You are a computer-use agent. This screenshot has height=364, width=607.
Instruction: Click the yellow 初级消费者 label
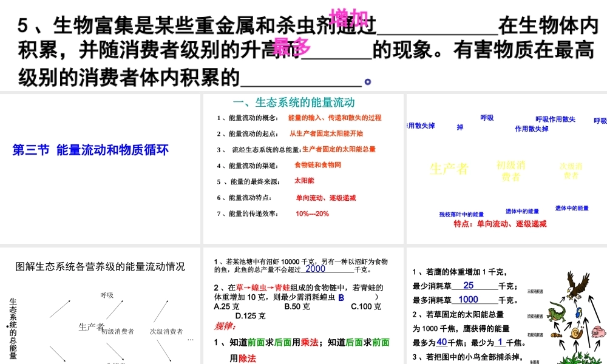coord(511,171)
